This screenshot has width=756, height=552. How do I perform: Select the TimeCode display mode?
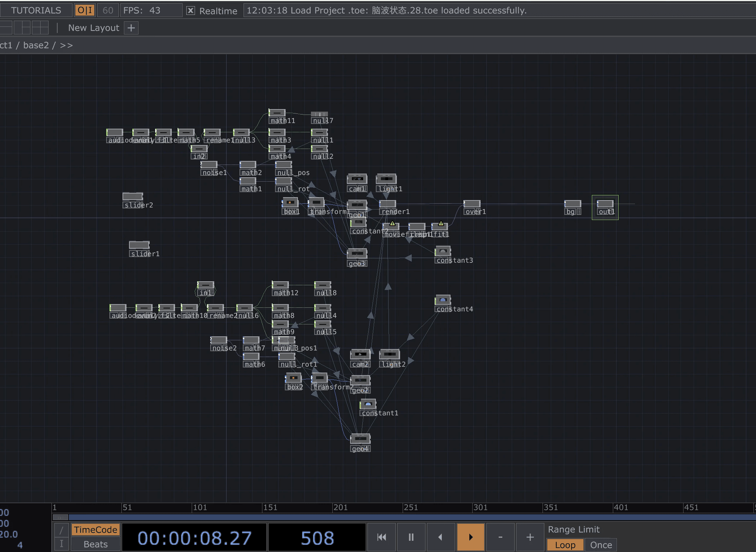point(95,530)
